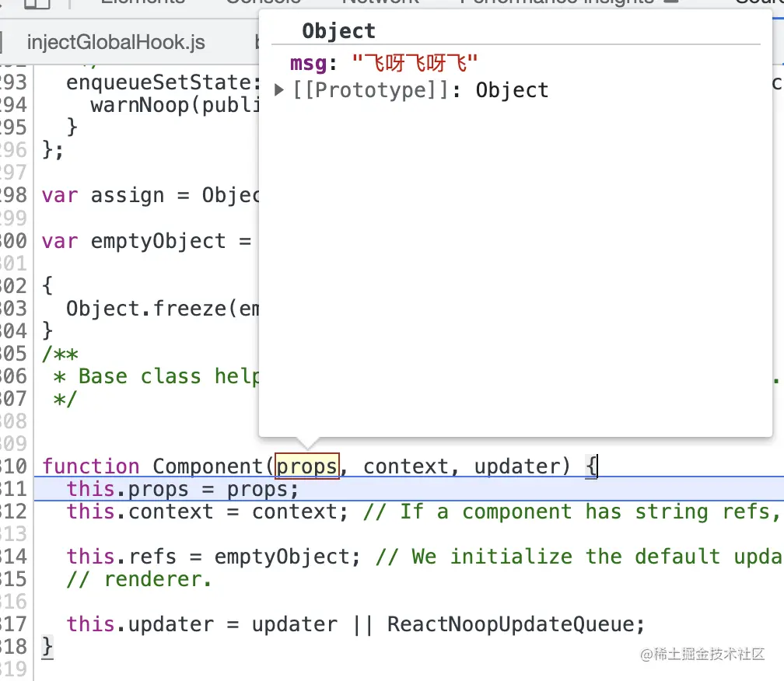Click the ReactNoopUpdateQueue identifier

pyautogui.click(x=510, y=624)
